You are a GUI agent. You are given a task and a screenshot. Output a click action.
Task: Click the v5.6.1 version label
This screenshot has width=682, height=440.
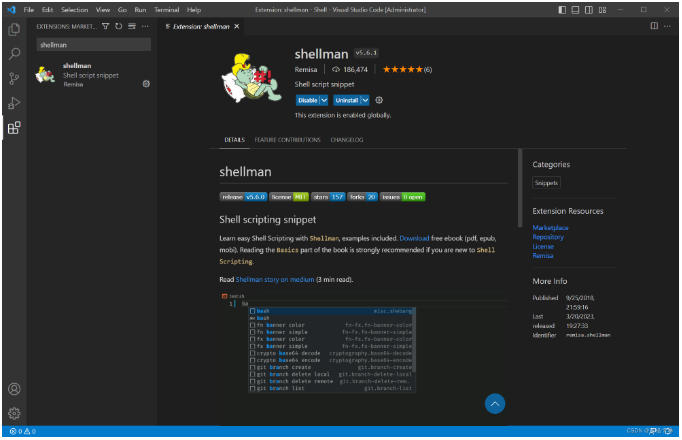click(366, 53)
